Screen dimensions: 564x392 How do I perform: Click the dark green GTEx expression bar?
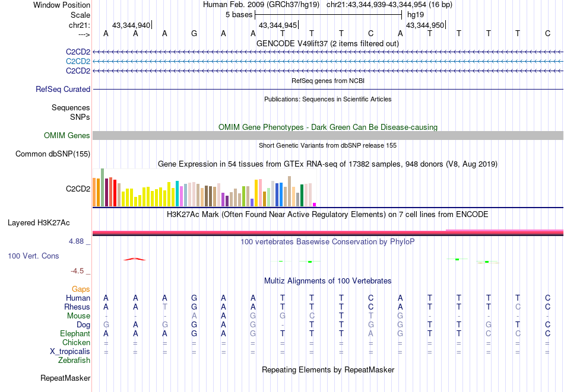coord(302,196)
